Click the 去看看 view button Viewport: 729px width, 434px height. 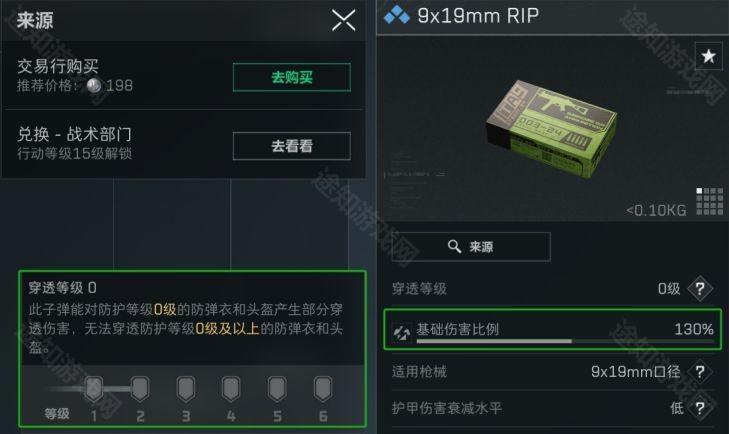click(292, 146)
